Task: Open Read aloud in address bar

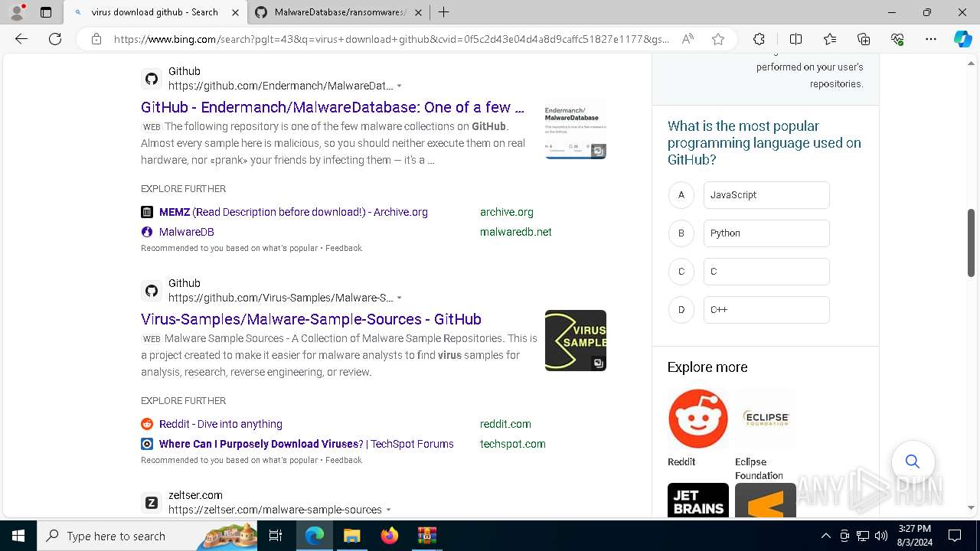Action: 688,39
